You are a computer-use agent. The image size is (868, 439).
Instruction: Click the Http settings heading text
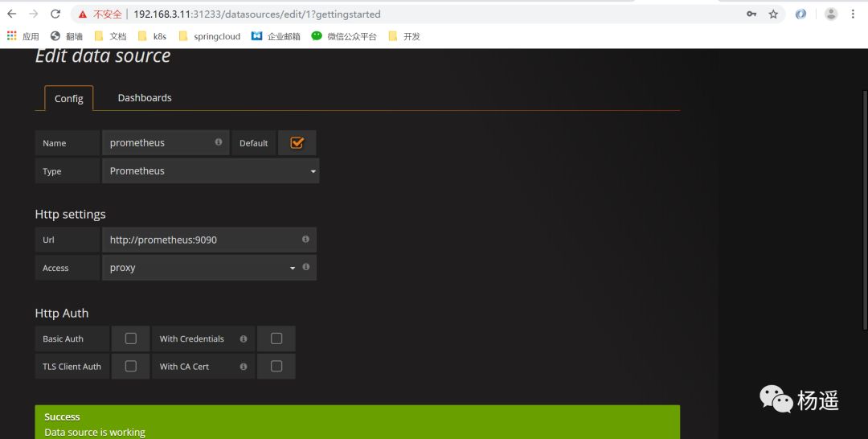(70, 214)
